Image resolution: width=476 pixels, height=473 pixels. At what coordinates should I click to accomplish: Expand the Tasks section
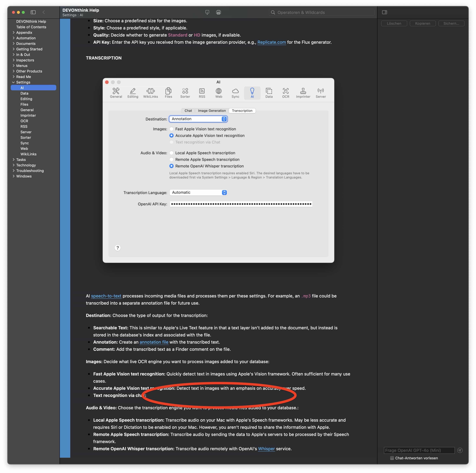[14, 160]
